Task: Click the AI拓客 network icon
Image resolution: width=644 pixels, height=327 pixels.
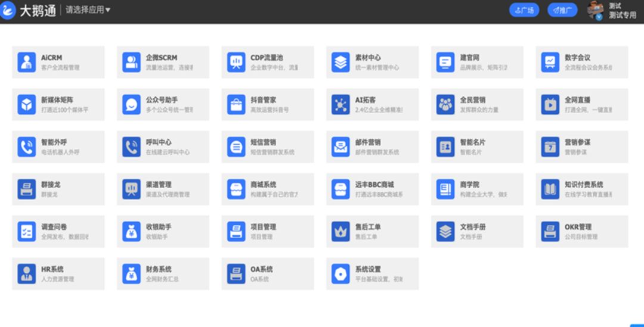Action: [341, 105]
